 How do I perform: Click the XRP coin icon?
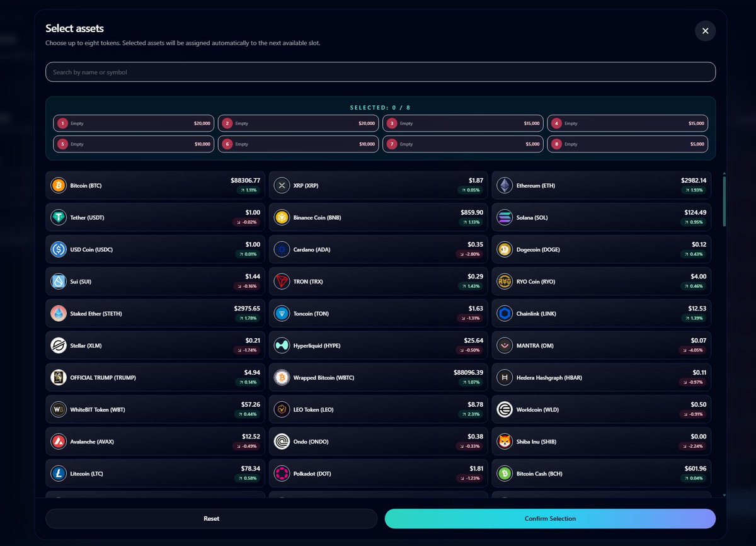[282, 186]
